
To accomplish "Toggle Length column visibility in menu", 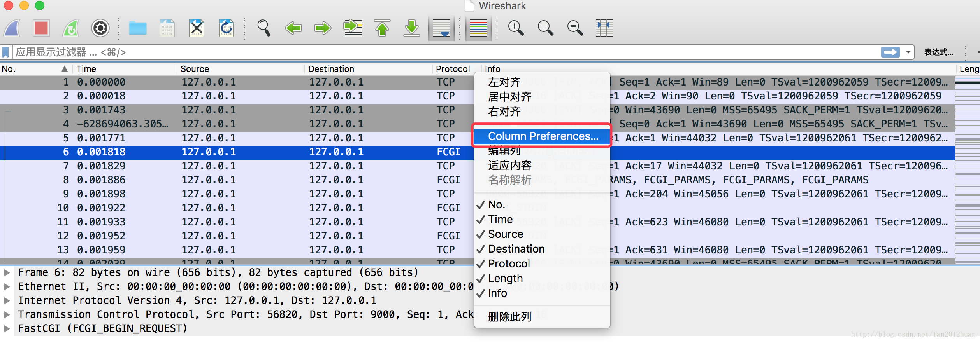I will coord(542,278).
